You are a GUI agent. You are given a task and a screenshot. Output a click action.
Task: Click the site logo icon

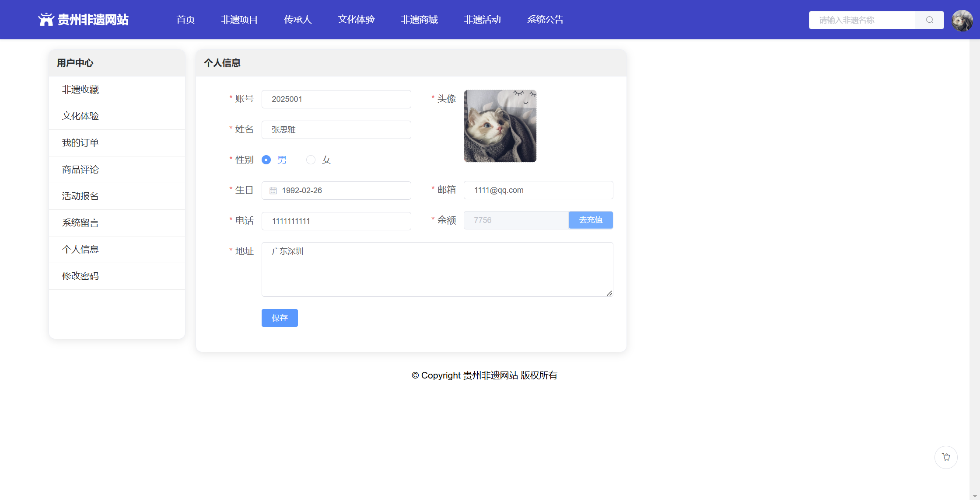(46, 20)
